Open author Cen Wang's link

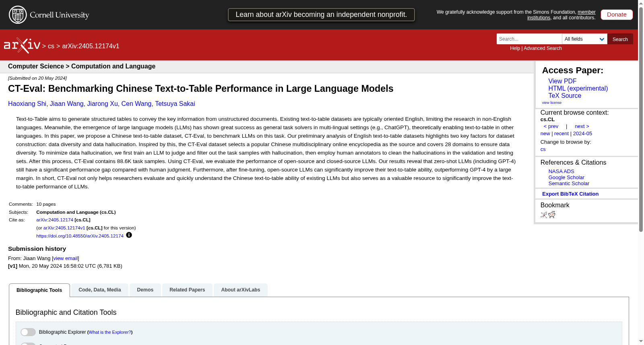[136, 104]
